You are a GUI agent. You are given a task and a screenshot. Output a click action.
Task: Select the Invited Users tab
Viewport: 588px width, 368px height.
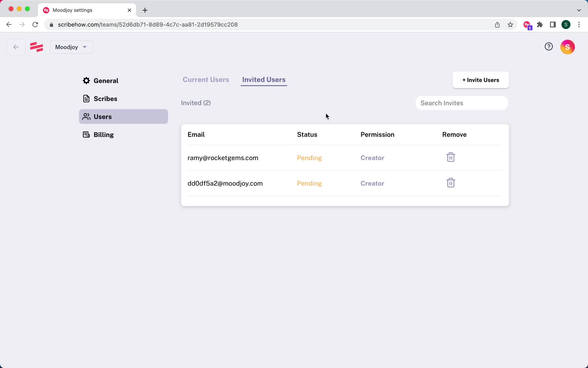tap(264, 80)
